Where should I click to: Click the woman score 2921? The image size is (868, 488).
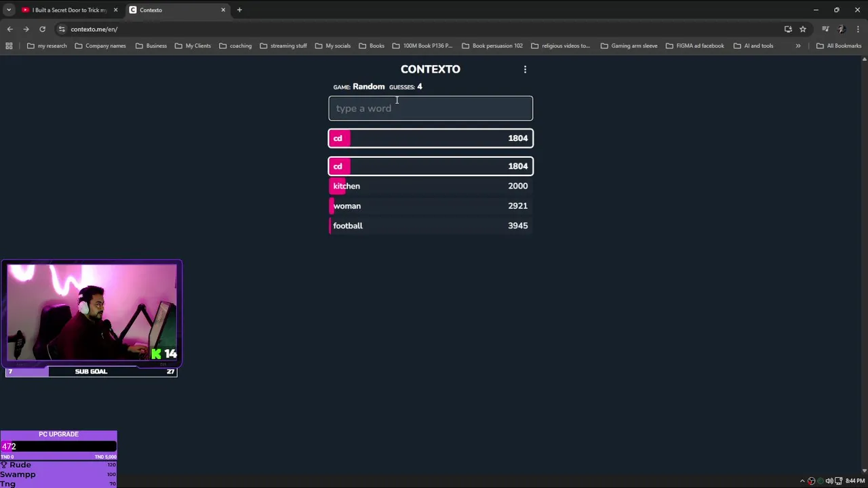[517, 206]
